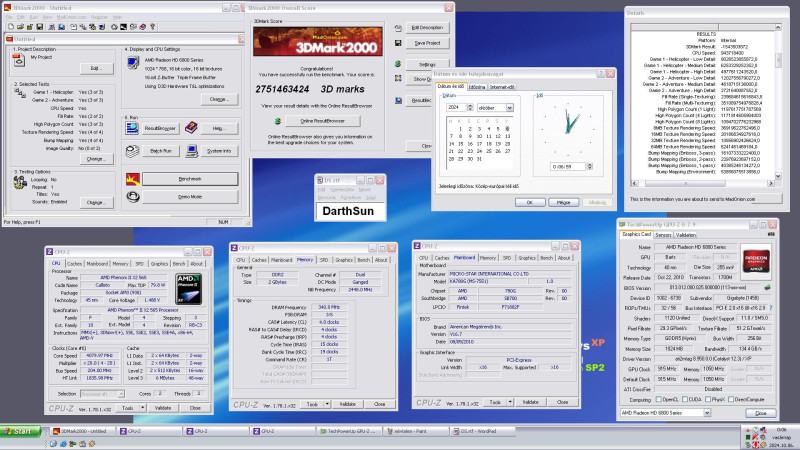Click the Demo Mode button

[190, 196]
